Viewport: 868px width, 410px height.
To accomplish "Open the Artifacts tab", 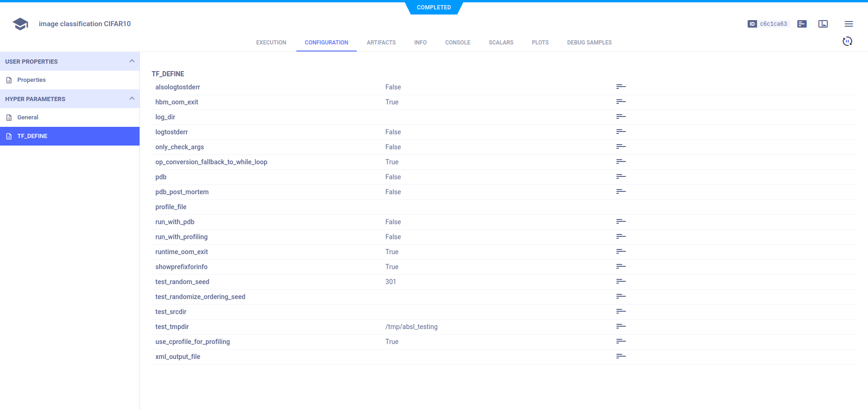I will coord(381,43).
